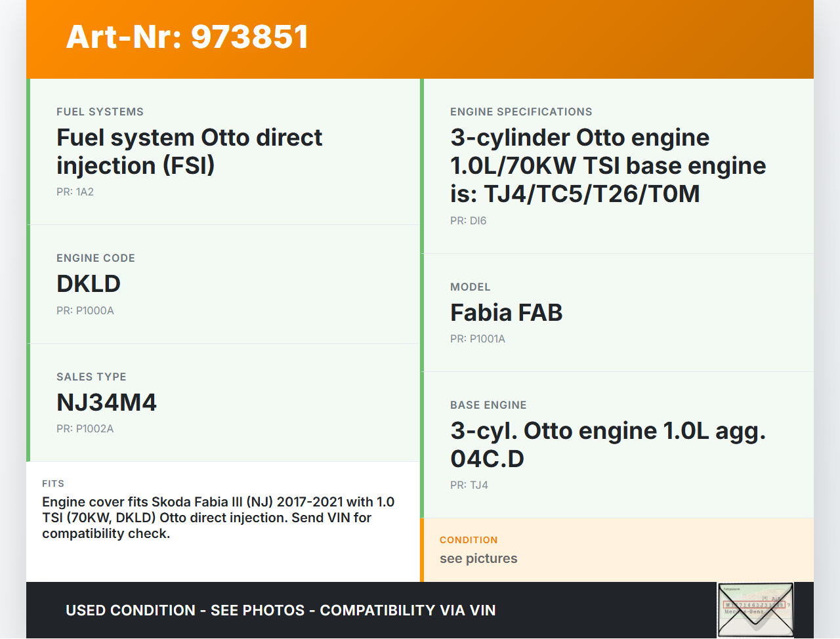The height and width of the screenshot is (639, 840).
Task: Click the envelope VIN icon
Action: [755, 609]
